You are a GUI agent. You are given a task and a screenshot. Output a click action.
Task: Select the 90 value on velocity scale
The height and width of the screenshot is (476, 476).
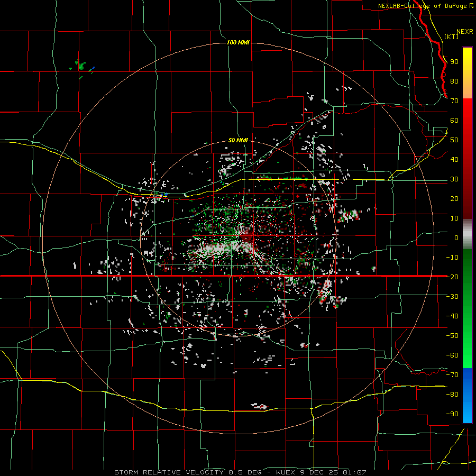(454, 62)
